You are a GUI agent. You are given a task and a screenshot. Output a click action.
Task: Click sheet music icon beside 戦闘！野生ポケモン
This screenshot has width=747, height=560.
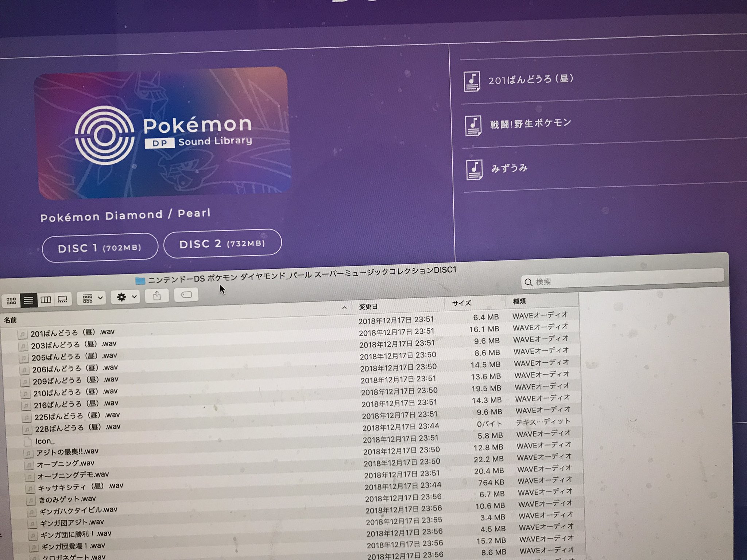point(473,125)
